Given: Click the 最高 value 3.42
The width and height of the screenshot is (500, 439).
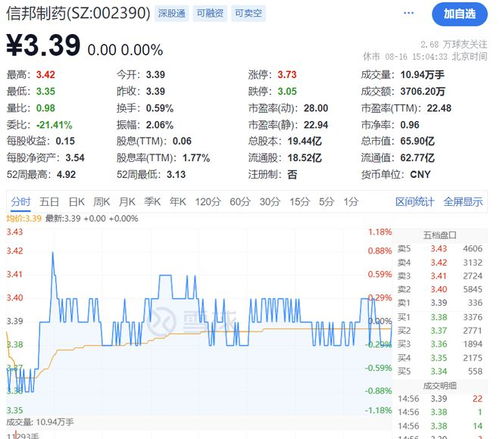Looking at the screenshot, I should point(46,75).
